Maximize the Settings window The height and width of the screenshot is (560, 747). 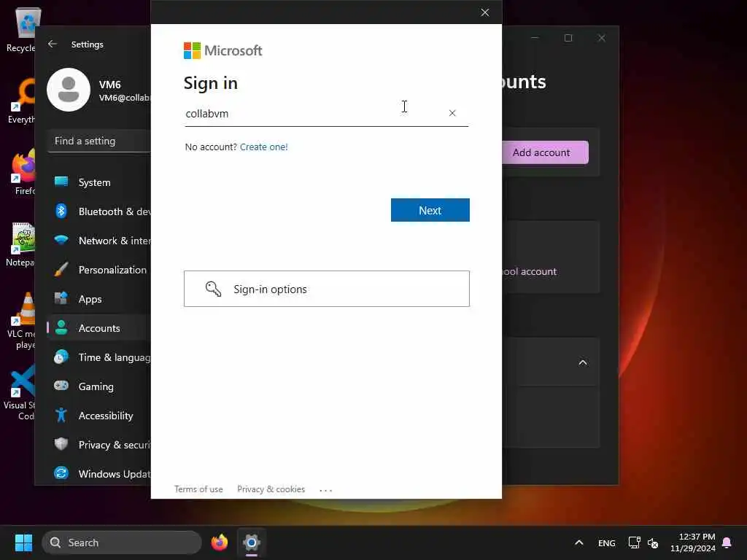568,38
